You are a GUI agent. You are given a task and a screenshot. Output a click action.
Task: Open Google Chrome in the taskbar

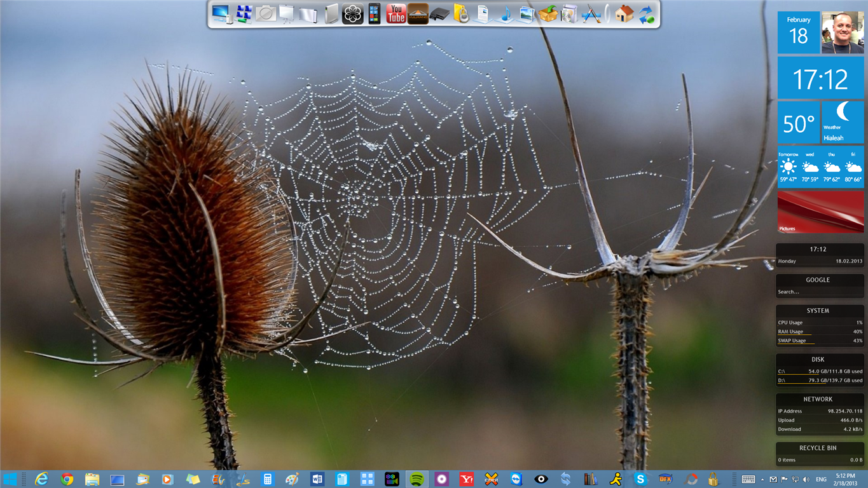67,479
